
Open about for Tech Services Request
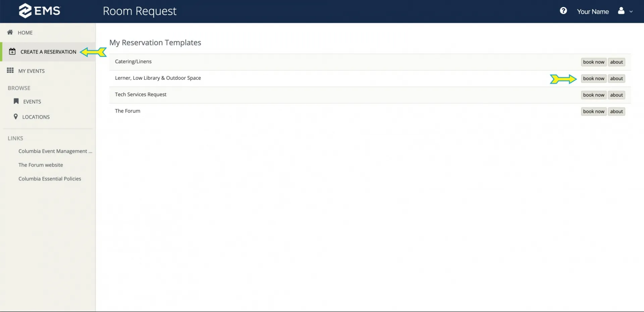616,95
